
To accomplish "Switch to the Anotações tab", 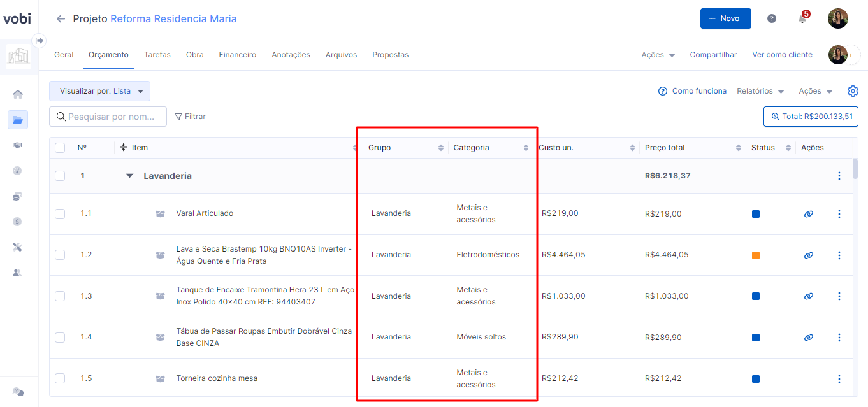I will [291, 55].
